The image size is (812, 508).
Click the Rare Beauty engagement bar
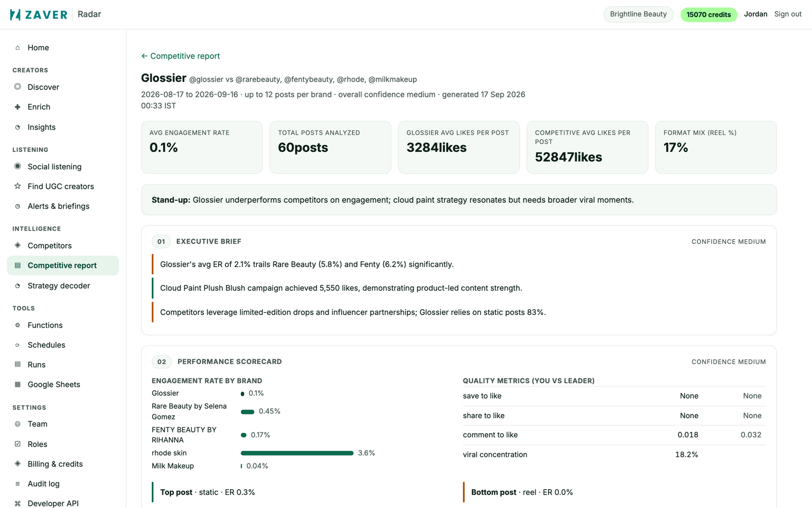247,411
